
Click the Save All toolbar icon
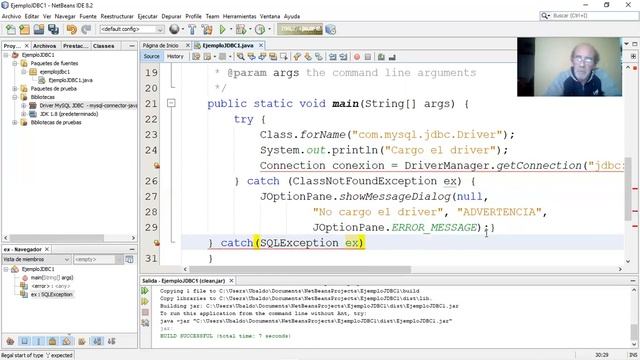[53, 29]
